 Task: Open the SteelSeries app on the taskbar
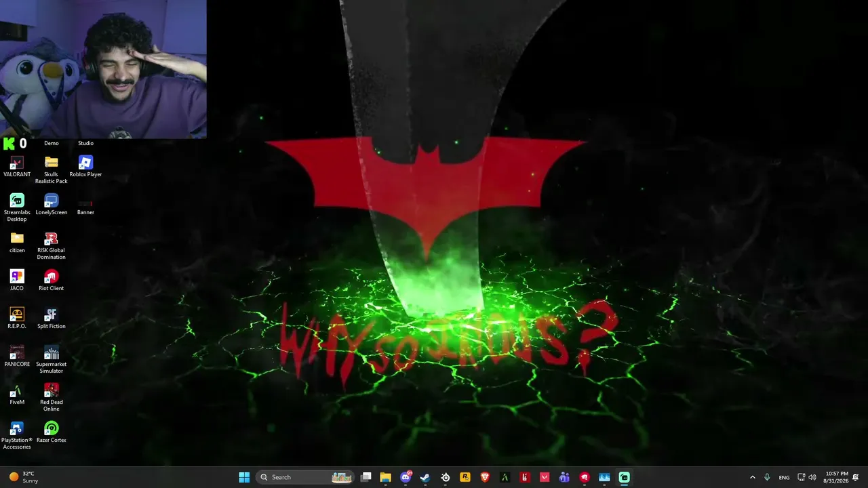coord(446,477)
